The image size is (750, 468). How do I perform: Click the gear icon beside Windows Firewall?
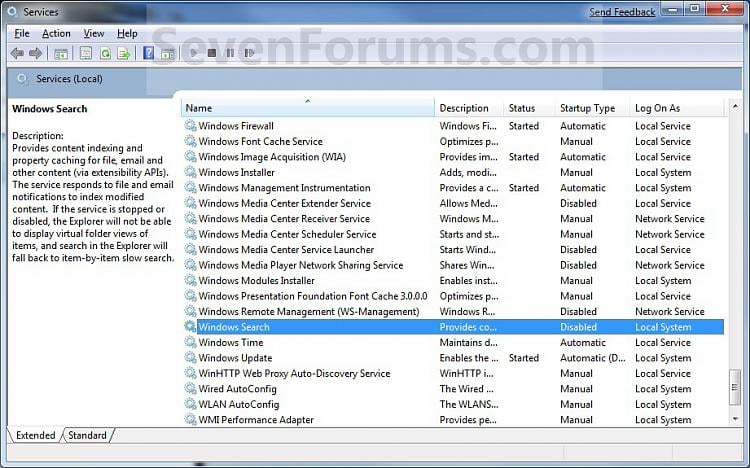pyautogui.click(x=190, y=125)
